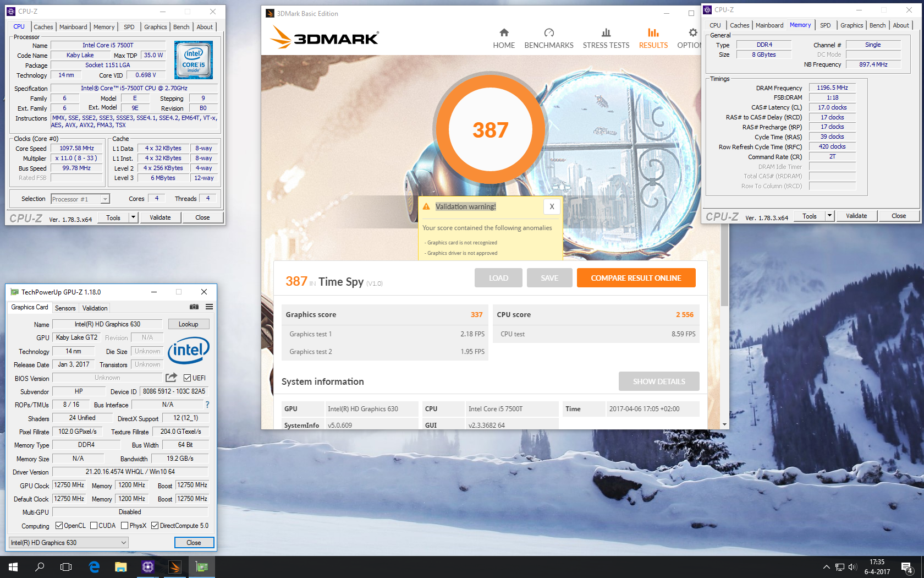
Task: Toggle the OpenCL checkbox
Action: [x=59, y=526]
